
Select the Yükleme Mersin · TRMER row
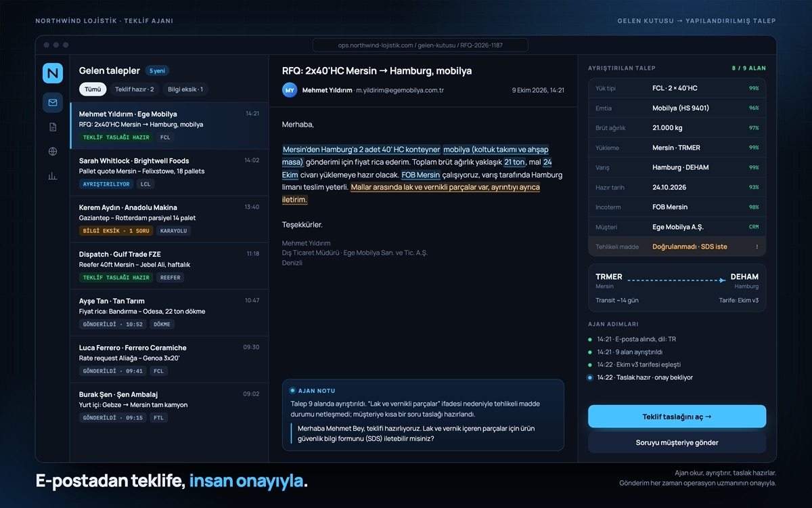click(x=677, y=148)
